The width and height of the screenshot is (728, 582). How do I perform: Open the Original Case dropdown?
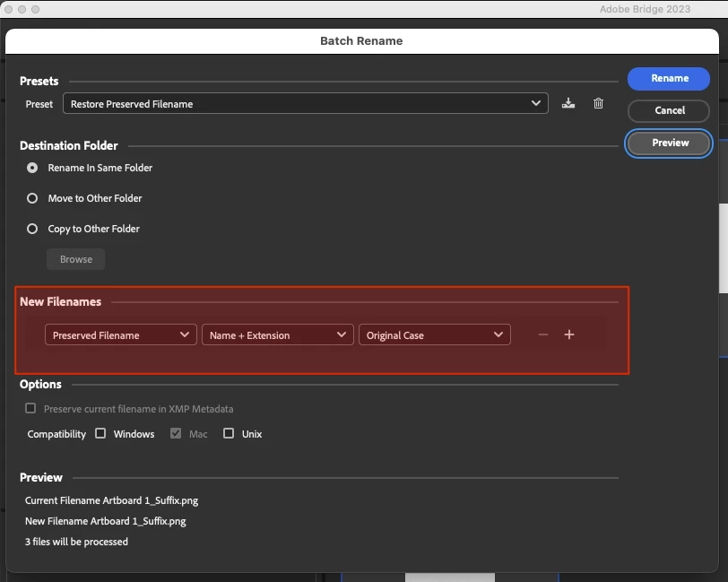pyautogui.click(x=435, y=334)
